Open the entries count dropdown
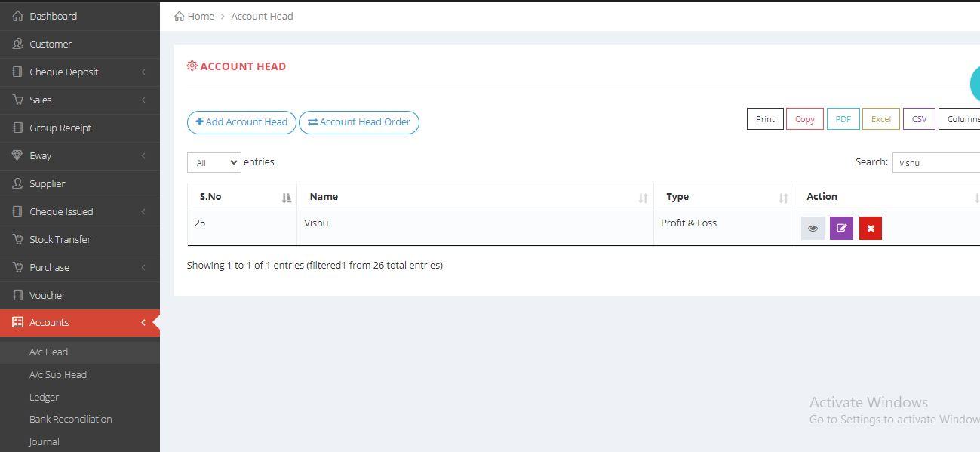Image resolution: width=980 pixels, height=452 pixels. pyautogui.click(x=214, y=162)
